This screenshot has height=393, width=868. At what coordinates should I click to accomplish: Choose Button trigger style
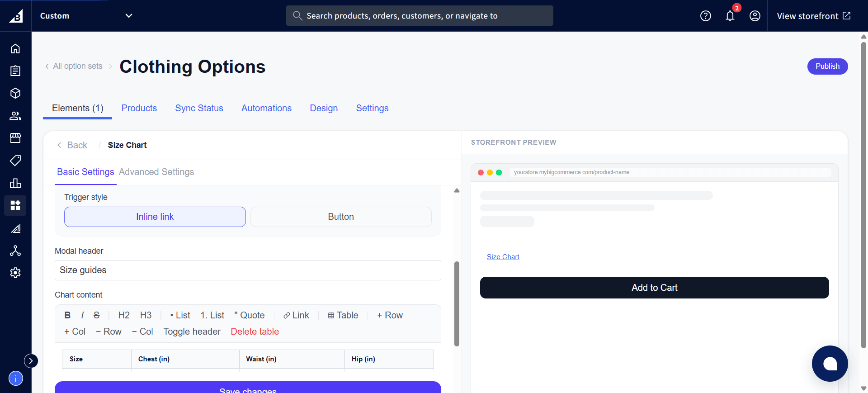pos(341,217)
